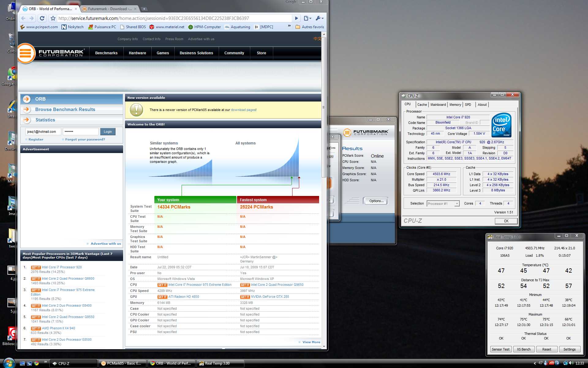Click the Press Room link
Screen dimensions: 588x368
[174, 39]
